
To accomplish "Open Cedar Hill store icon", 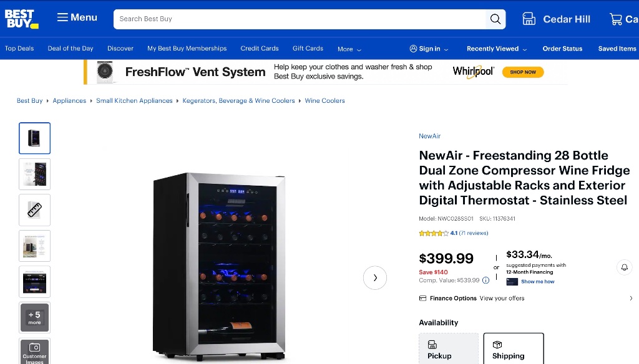I will [529, 19].
